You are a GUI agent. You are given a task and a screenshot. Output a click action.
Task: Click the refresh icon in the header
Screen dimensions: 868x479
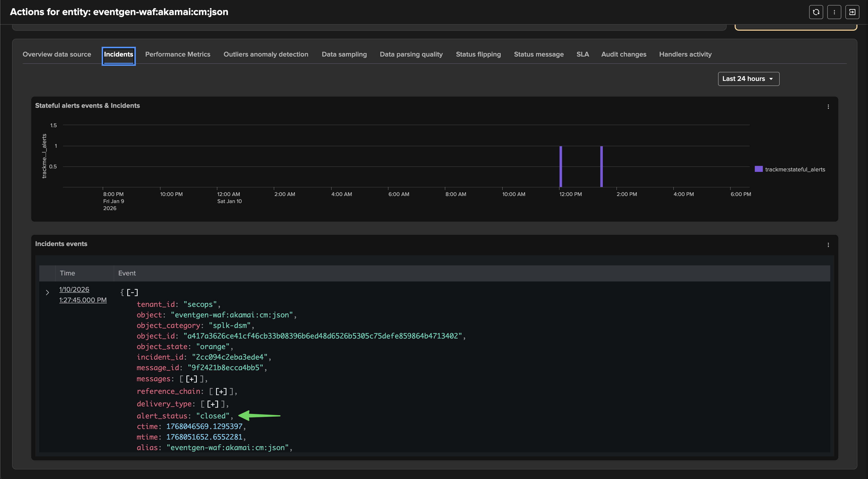pyautogui.click(x=816, y=12)
